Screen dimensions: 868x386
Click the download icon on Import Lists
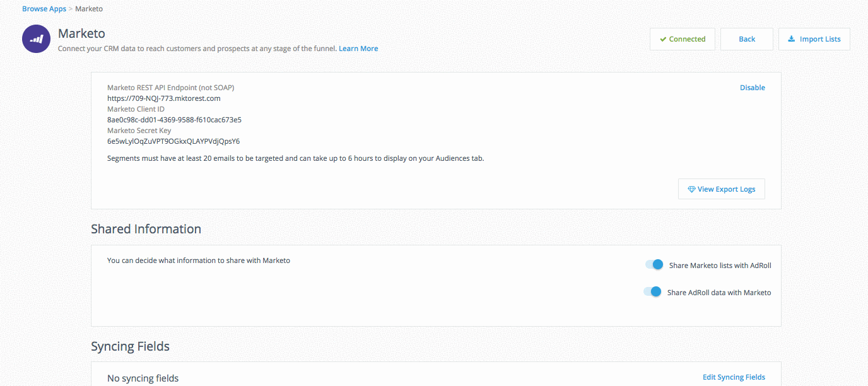(792, 39)
